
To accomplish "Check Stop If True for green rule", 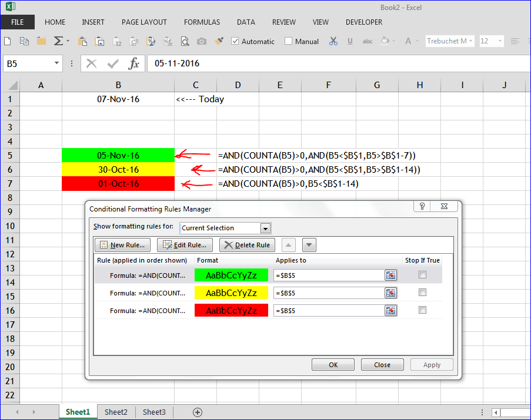I will 422,274.
